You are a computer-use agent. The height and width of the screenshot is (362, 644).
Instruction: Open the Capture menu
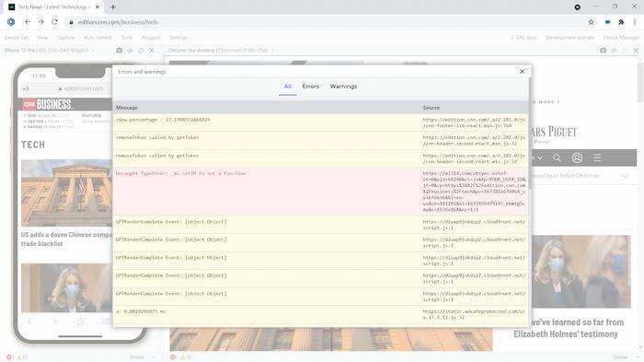(65, 38)
